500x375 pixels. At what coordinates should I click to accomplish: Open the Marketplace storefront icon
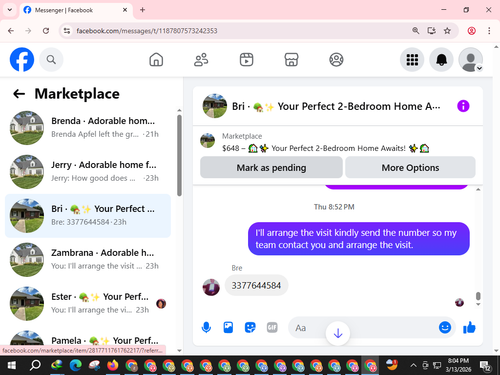point(291,60)
